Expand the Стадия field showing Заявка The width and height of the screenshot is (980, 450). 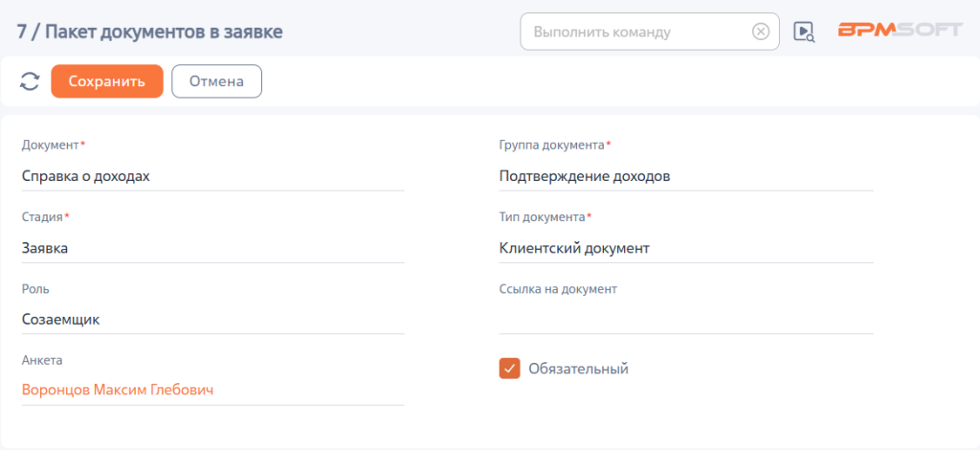tap(213, 249)
